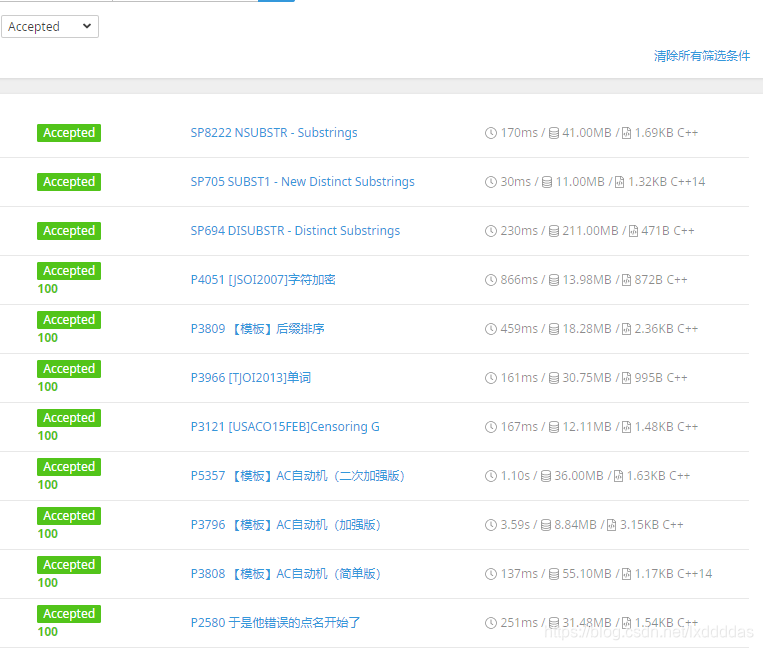Viewport: 763px width, 650px height.
Task: Click the memory icon beside 55.10MB
Action: [554, 574]
